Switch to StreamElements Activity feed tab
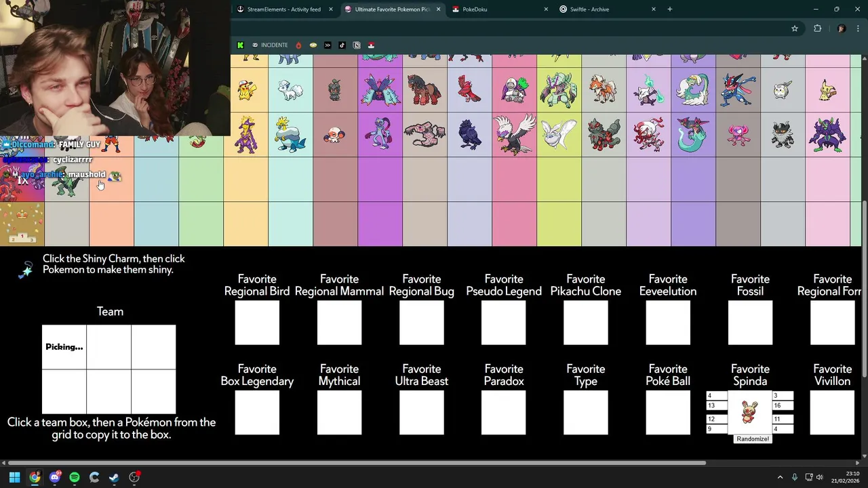This screenshot has height=488, width=868. (283, 9)
